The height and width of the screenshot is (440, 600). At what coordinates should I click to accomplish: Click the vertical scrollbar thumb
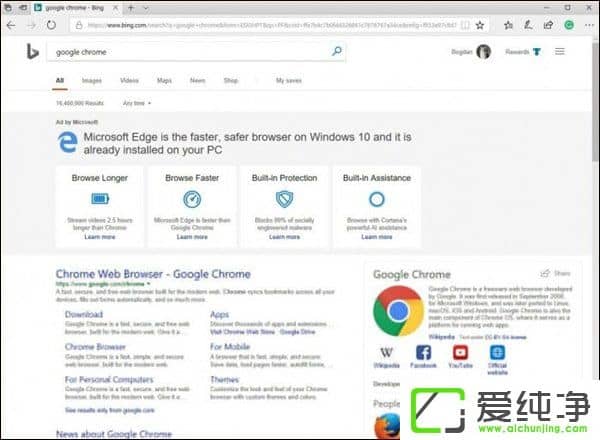pyautogui.click(x=595, y=101)
